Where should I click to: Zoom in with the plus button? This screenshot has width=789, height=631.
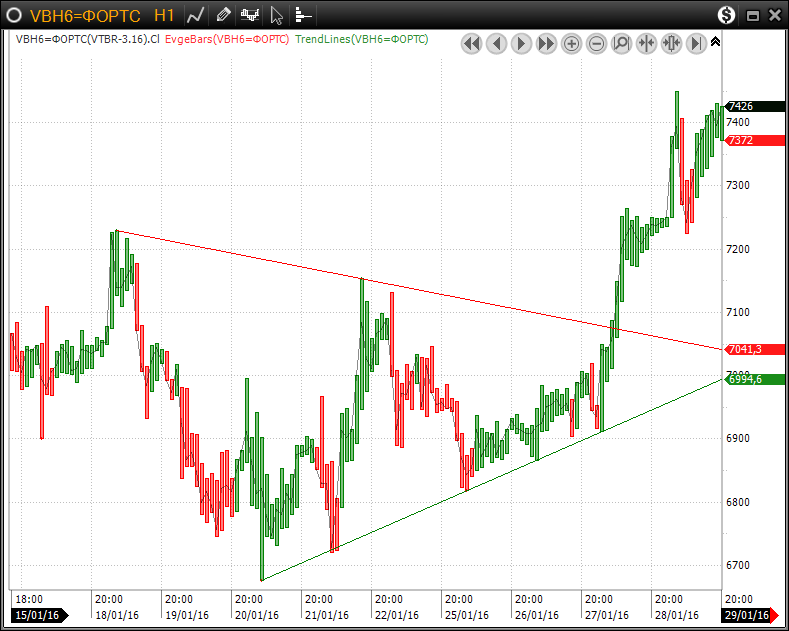571,43
